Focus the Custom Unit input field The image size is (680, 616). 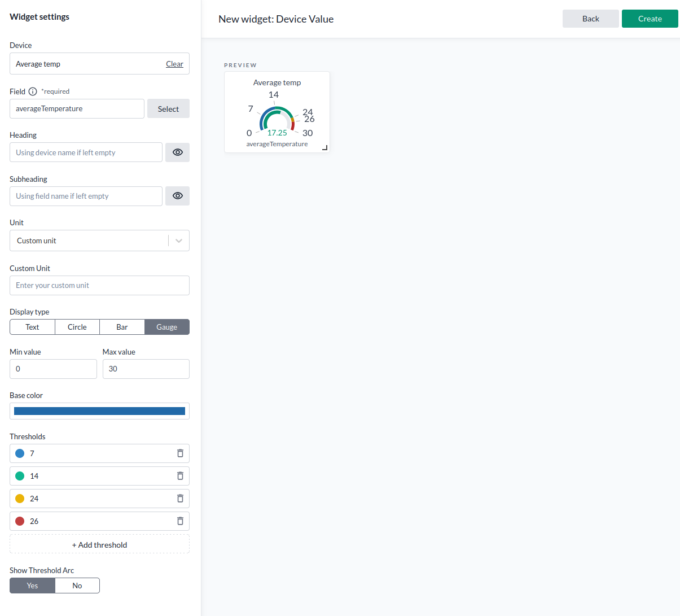click(99, 286)
